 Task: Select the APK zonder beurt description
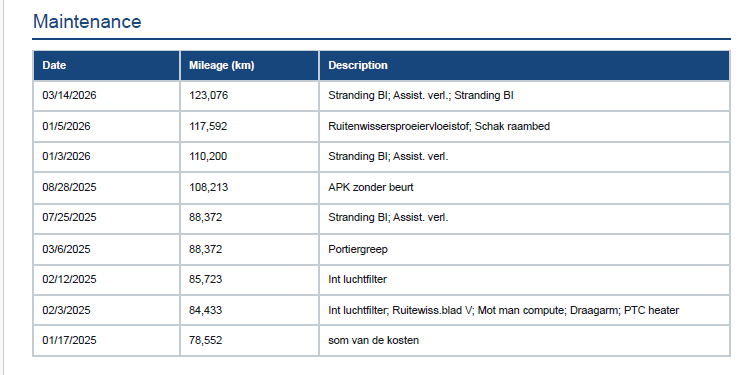coord(371,187)
